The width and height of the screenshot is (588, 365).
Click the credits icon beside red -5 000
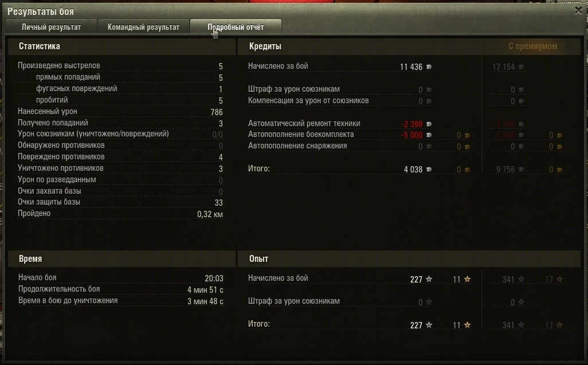coord(429,135)
